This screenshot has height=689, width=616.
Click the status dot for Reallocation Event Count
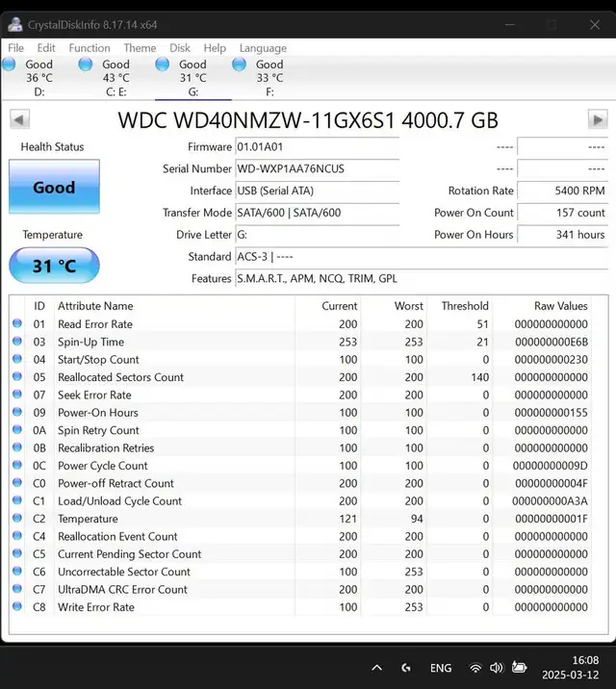[17, 536]
